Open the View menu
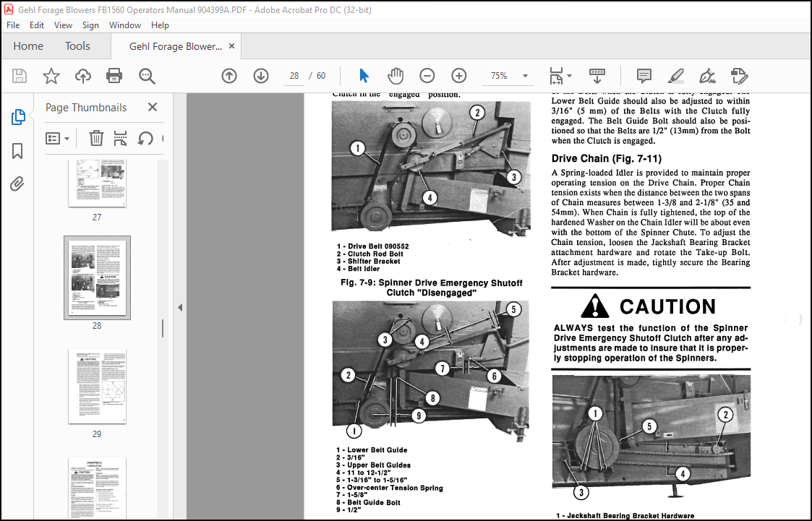The width and height of the screenshot is (812, 521). click(63, 25)
